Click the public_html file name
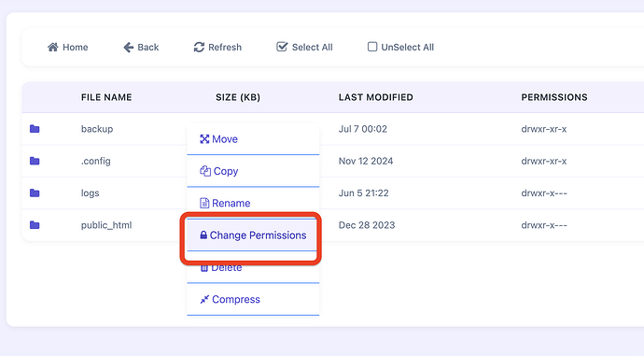Viewport: 644px width, 356px height. coord(106,225)
